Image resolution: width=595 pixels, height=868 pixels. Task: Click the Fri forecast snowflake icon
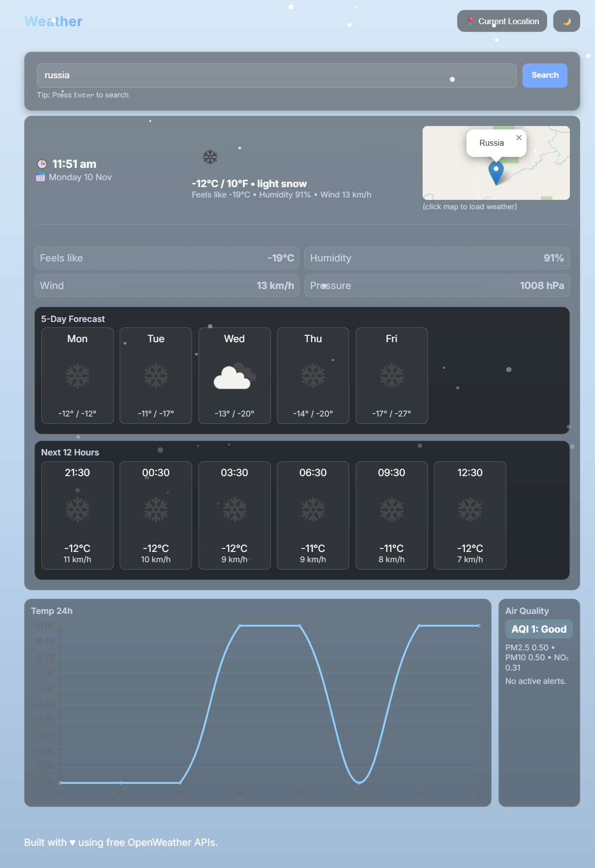point(392,376)
